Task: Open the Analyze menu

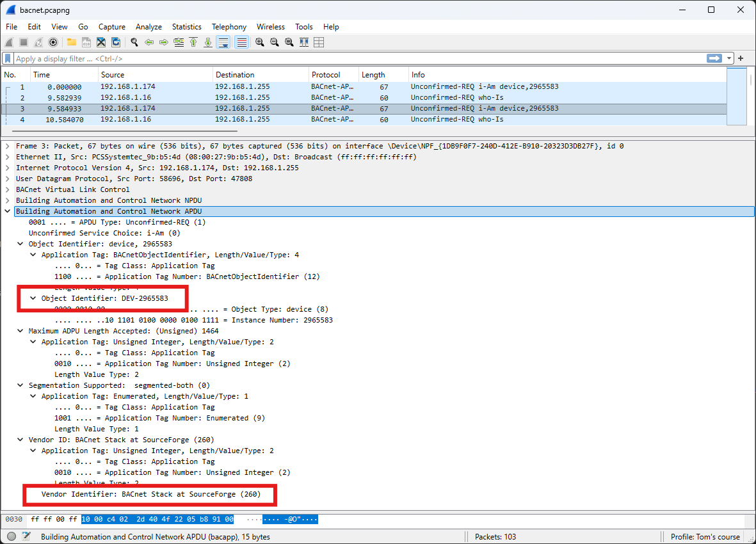Action: pos(149,27)
